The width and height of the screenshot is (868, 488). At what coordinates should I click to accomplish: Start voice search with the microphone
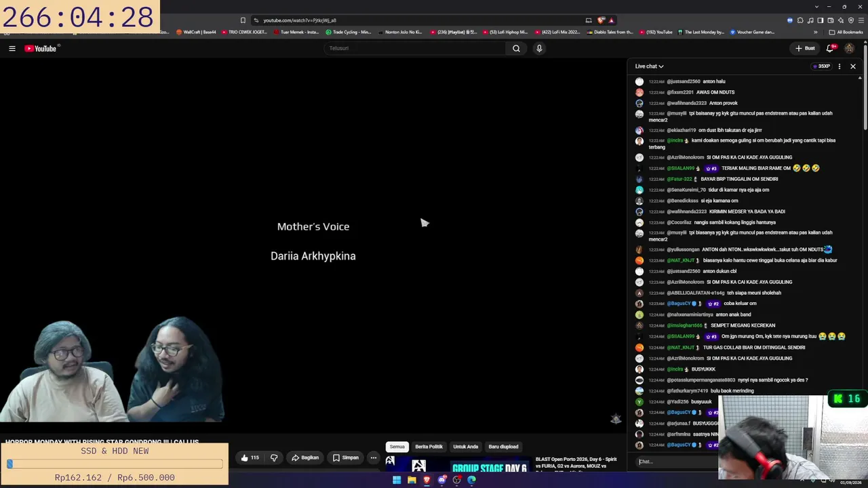pyautogui.click(x=539, y=48)
